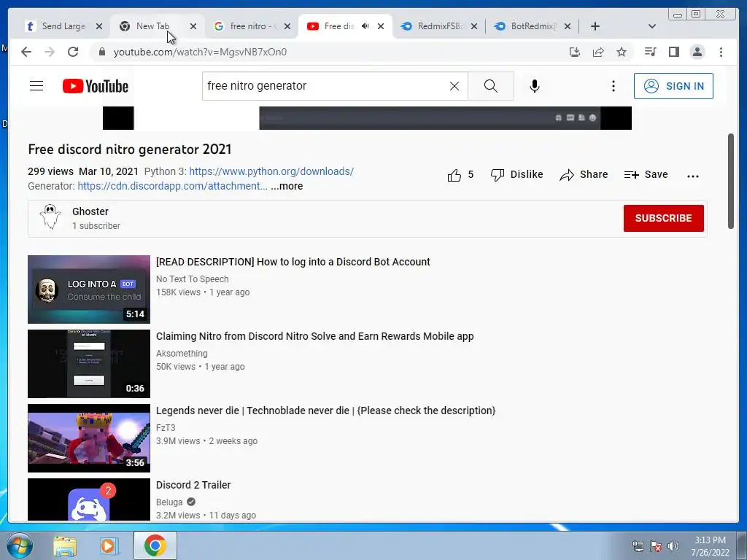Go to the YouTube home logo
Image resolution: width=747 pixels, height=560 pixels.
click(x=96, y=86)
